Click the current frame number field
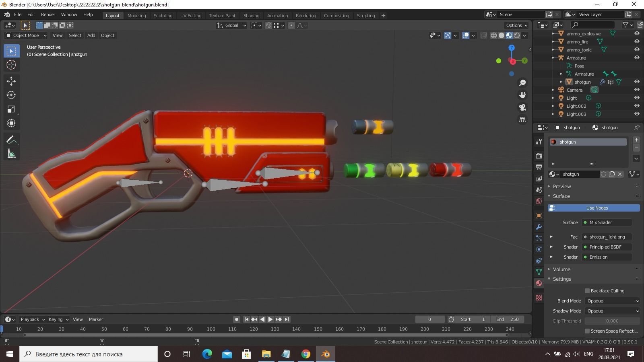 pos(429,319)
